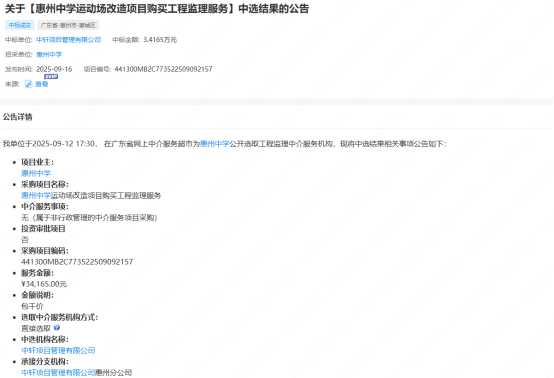
Task: Select the text 惠州分公司
Action: 114,373
